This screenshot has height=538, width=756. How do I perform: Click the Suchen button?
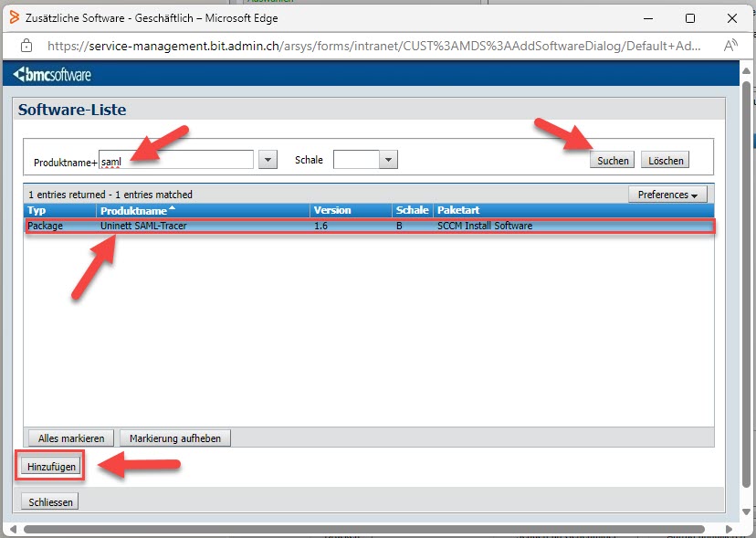tap(612, 160)
